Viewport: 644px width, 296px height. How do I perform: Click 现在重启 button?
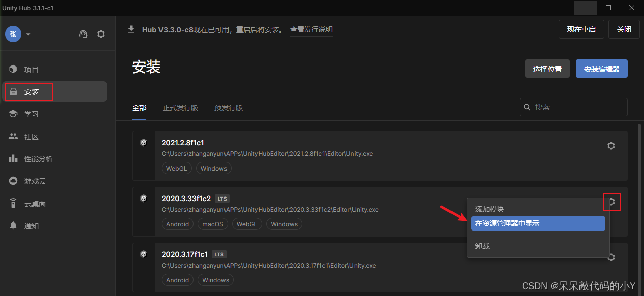tap(581, 29)
